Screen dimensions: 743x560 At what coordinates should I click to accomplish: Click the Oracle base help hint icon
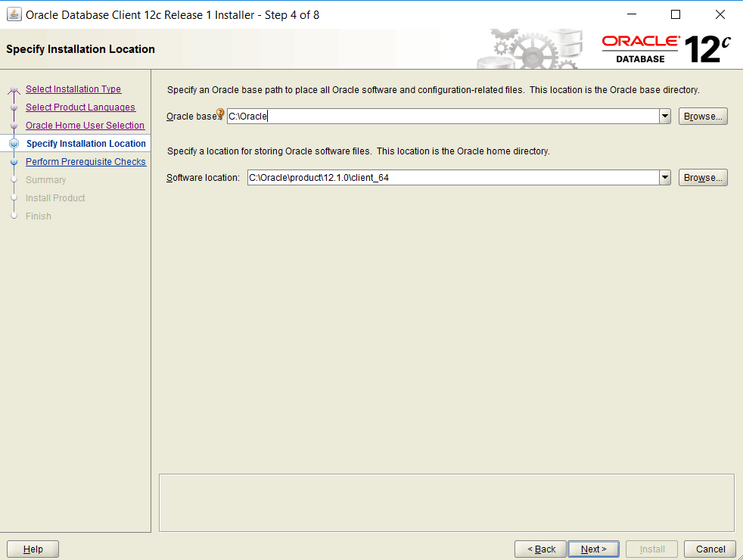point(220,114)
